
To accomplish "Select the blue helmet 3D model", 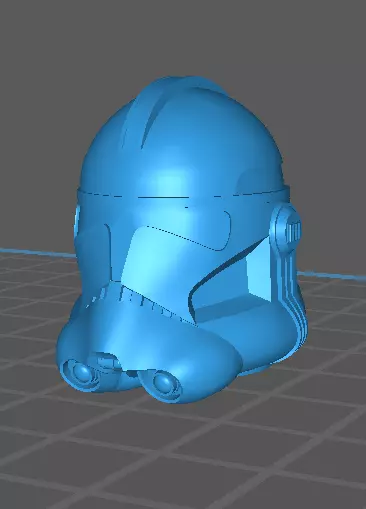I will [x=182, y=240].
